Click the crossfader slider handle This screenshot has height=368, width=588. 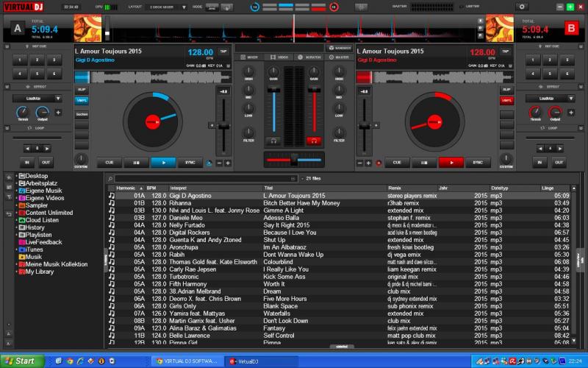pyautogui.click(x=295, y=158)
